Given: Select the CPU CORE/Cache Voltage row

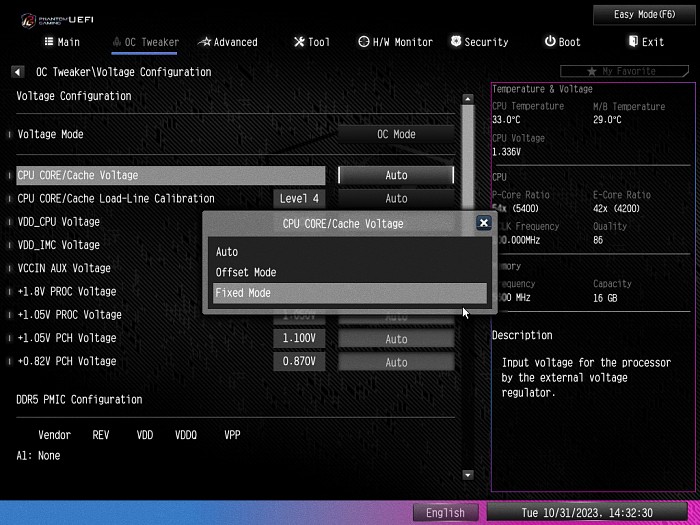Looking at the screenshot, I should point(171,175).
